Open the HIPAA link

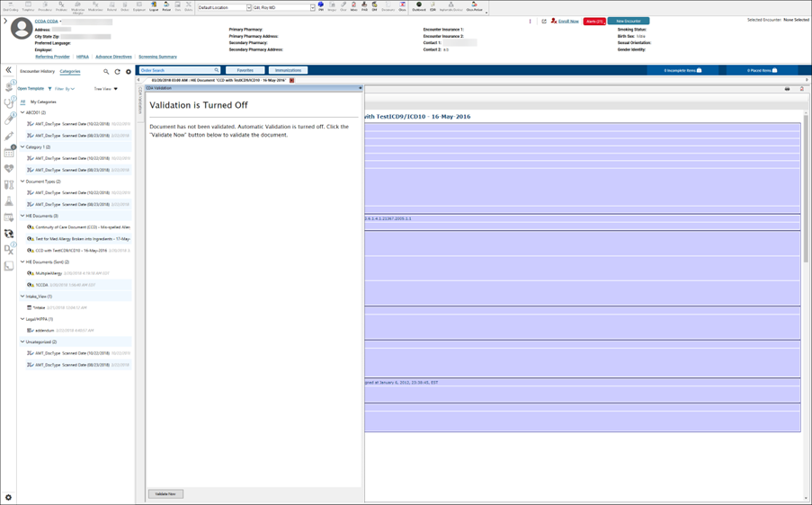[83, 57]
